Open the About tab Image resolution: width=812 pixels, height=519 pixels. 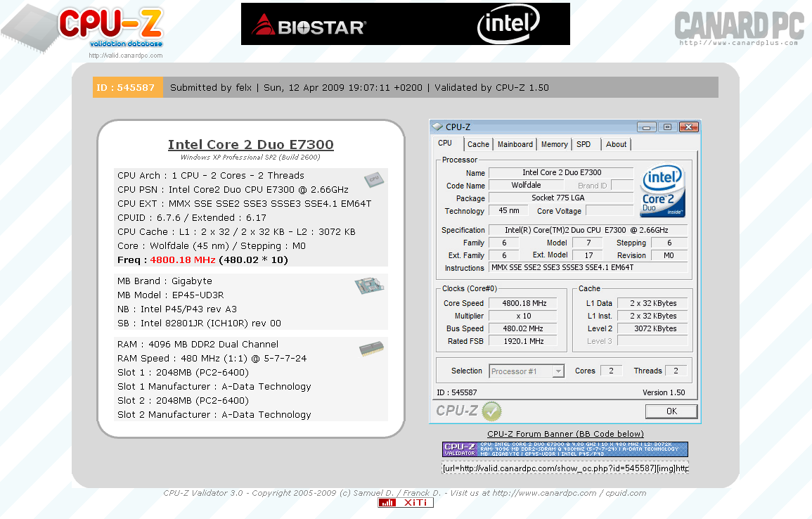(616, 144)
